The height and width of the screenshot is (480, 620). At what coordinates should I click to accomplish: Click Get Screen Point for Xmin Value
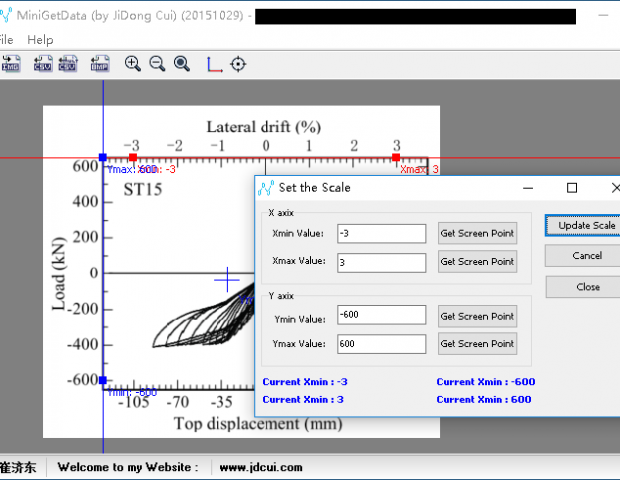[477, 234]
